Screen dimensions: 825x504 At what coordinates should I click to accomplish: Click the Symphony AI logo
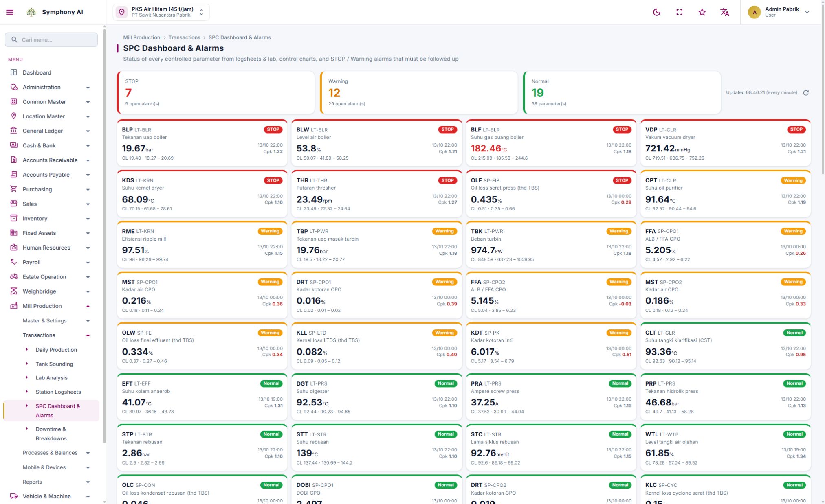point(31,12)
